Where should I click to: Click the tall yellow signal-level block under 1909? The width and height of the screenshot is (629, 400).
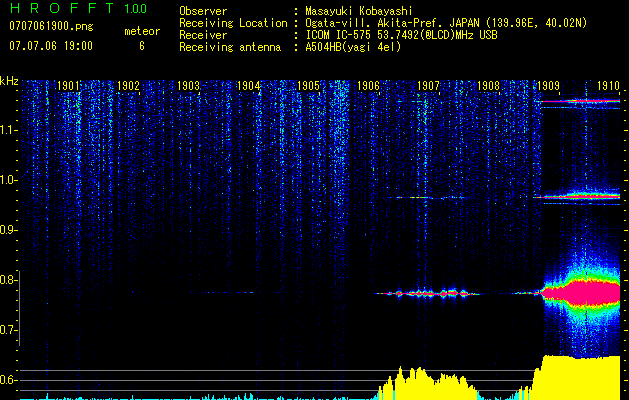click(576, 378)
